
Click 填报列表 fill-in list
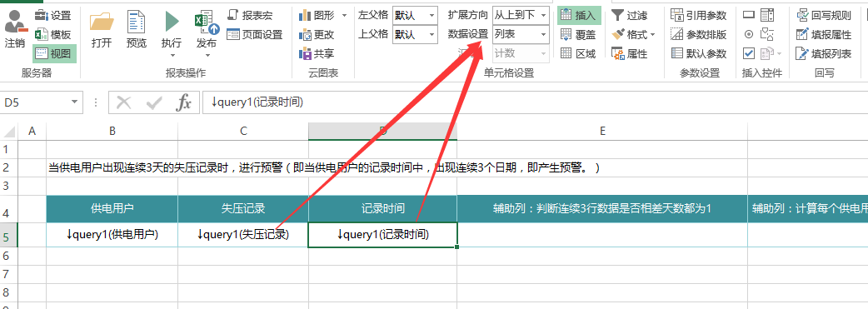(x=824, y=53)
